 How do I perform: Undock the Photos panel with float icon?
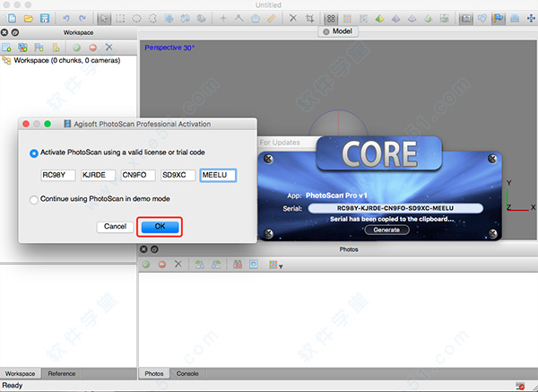155,249
